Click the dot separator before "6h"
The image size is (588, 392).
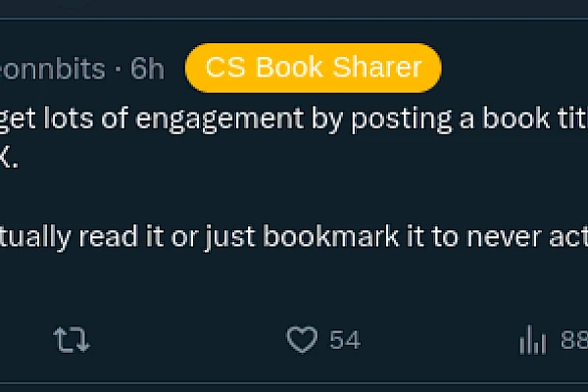coord(117,68)
